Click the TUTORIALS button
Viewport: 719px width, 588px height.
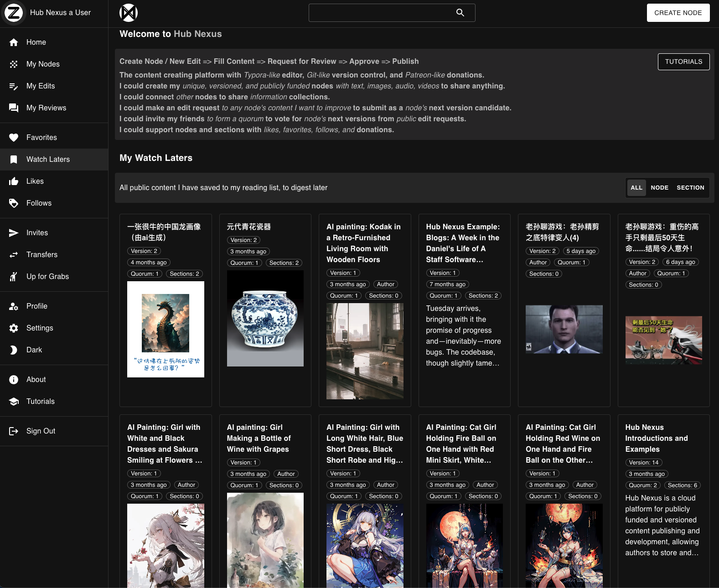683,62
